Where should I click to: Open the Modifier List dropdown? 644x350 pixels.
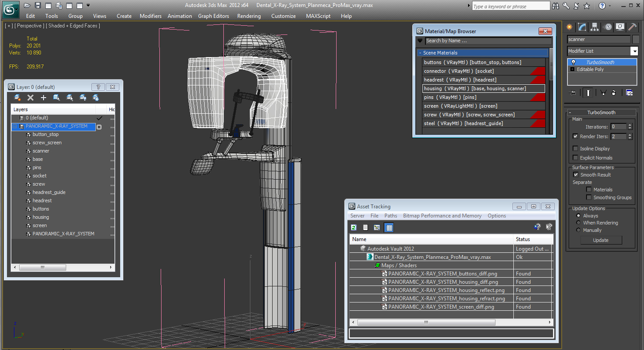[634, 51]
